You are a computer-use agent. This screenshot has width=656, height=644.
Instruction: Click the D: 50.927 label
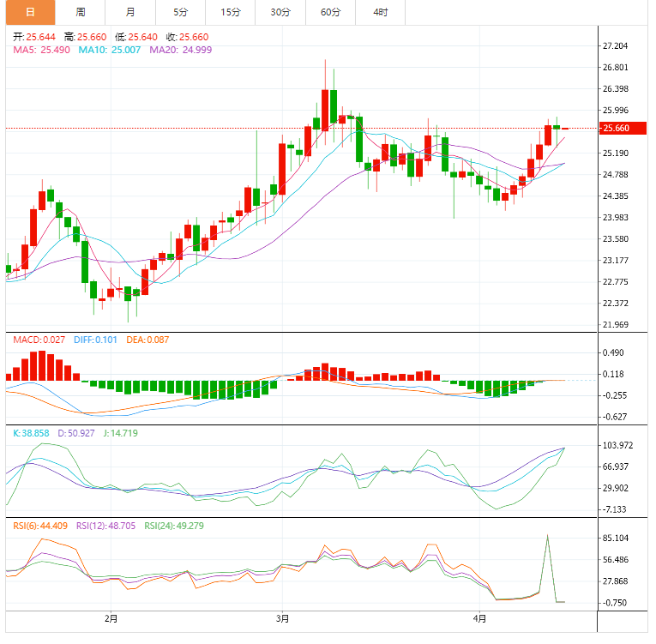point(76,433)
